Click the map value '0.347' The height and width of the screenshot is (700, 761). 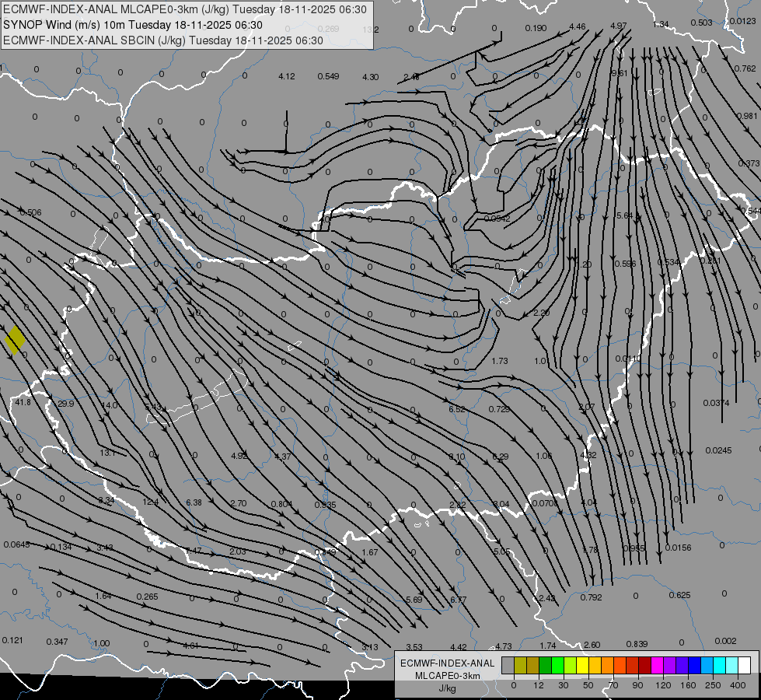pos(57,642)
